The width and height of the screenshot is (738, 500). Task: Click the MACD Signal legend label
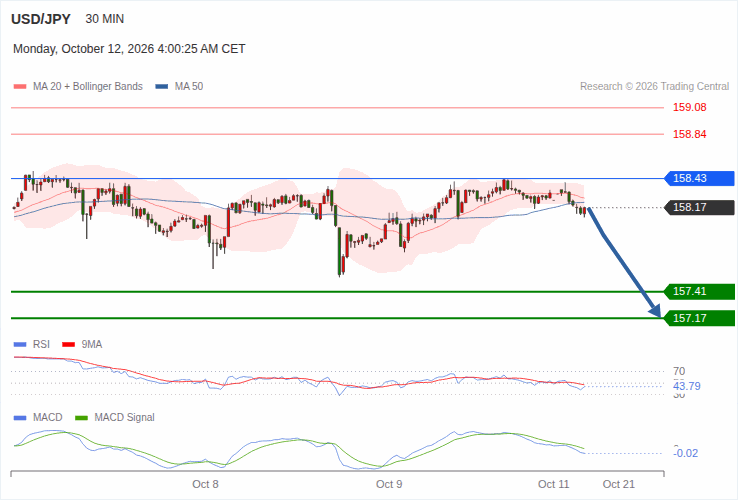point(124,418)
